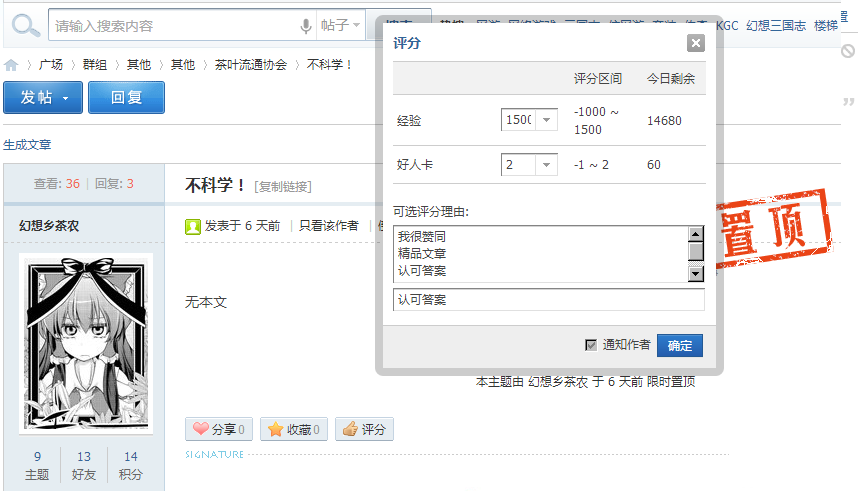Image resolution: width=864 pixels, height=491 pixels.
Task: Open the KGC top navigation link
Action: point(727,25)
